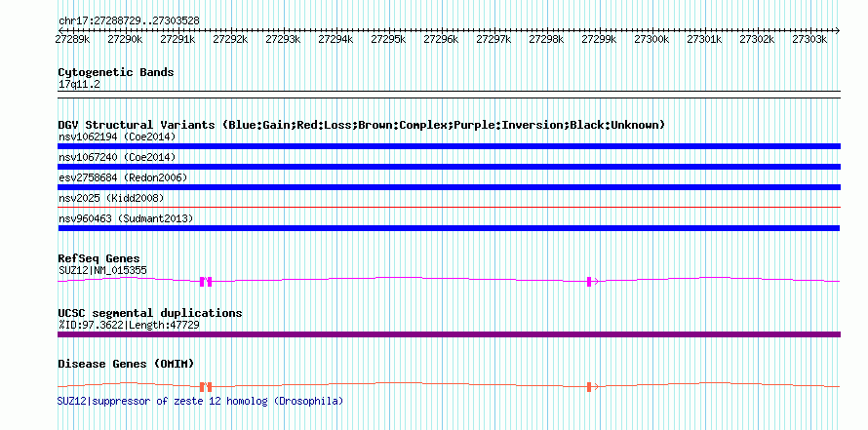Click the 27297k ruler tick label
This screenshot has height=430, width=868.
tap(493, 39)
